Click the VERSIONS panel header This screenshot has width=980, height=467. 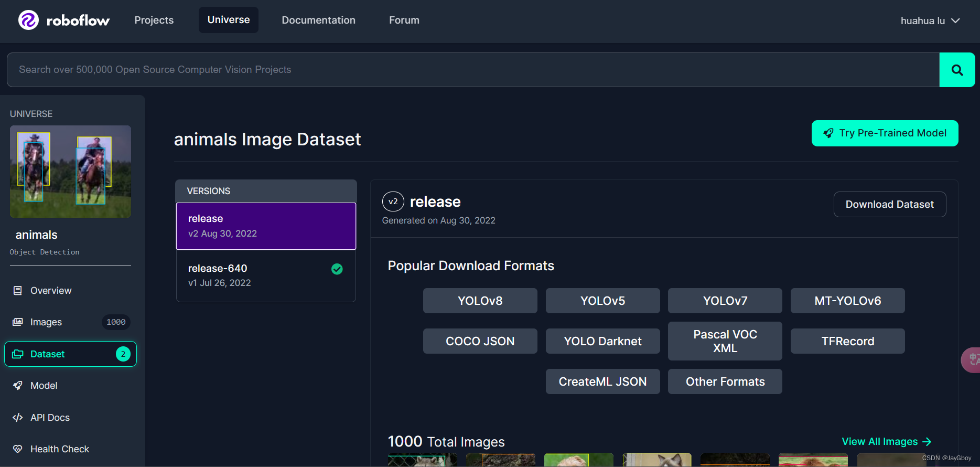266,191
